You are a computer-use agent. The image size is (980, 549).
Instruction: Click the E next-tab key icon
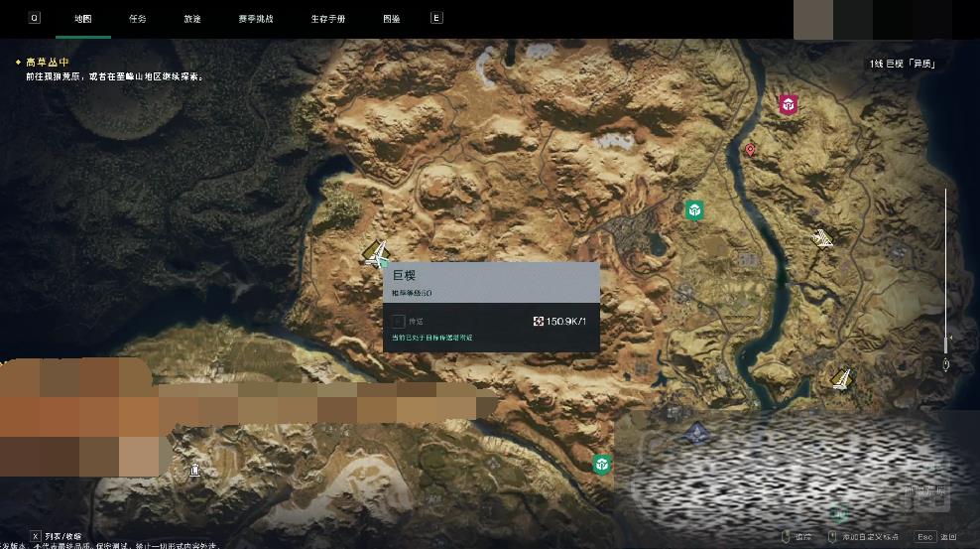[x=436, y=18]
